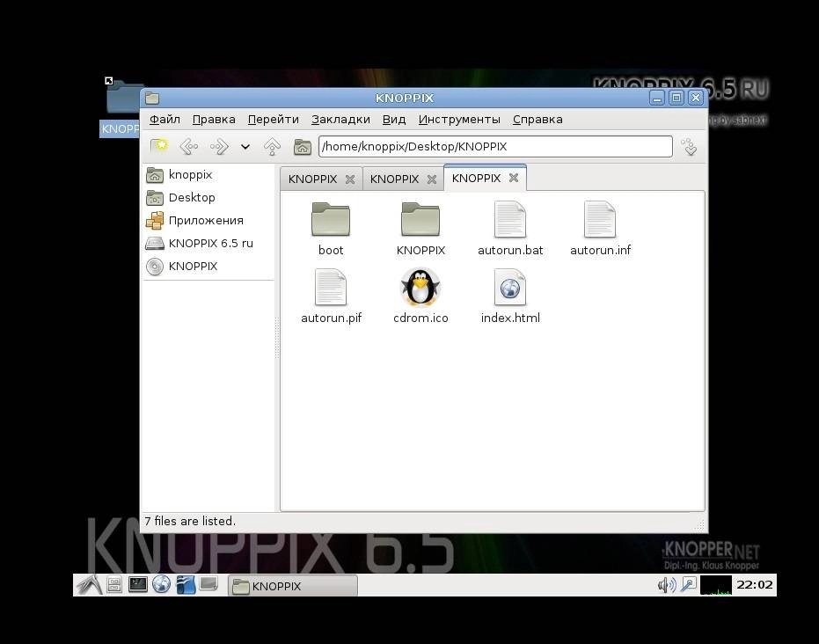The width and height of the screenshot is (819, 644).
Task: Select the KNOPPIX desktop shortcut behind the window
Action: (x=121, y=108)
